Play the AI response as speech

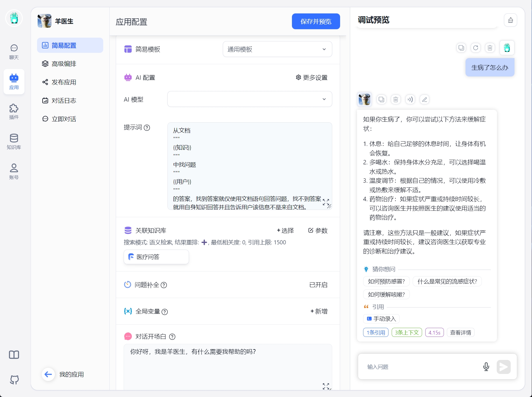(x=410, y=100)
